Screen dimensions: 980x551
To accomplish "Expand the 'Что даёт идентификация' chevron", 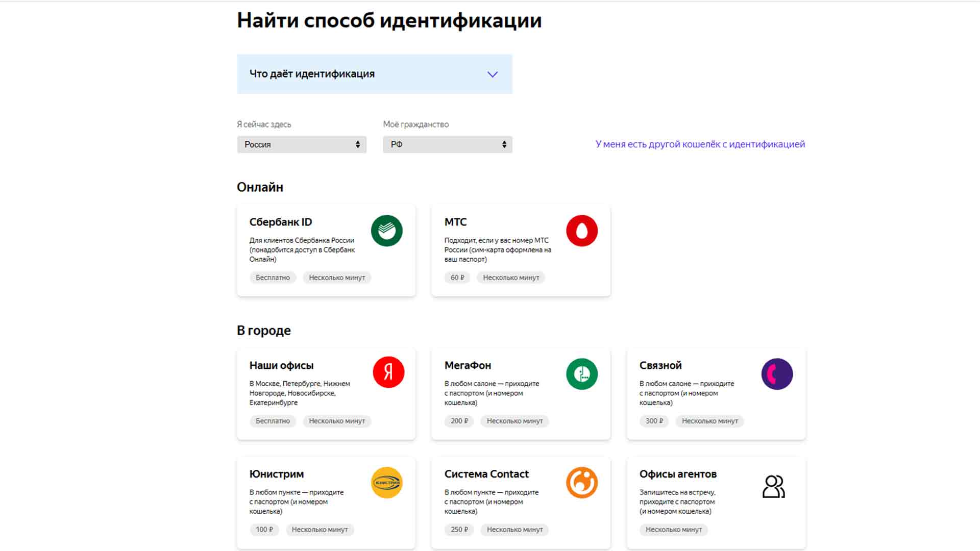I will 492,74.
